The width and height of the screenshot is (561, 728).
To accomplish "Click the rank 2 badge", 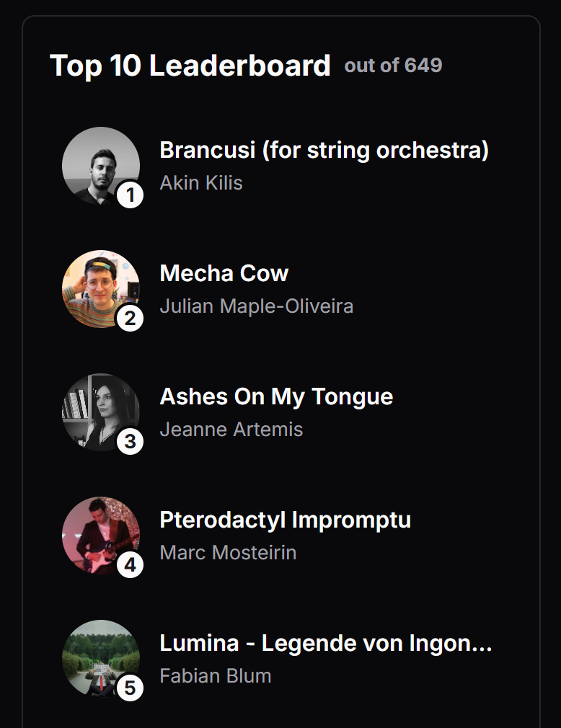I will (130, 318).
